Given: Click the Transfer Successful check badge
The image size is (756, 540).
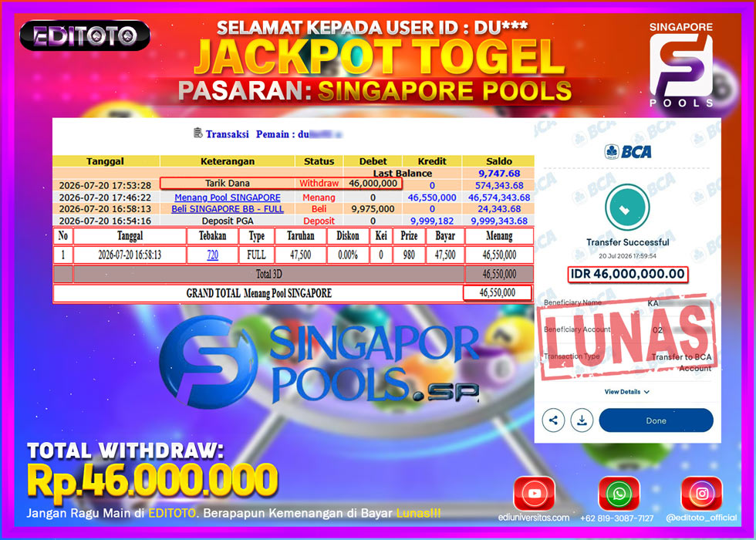Looking at the screenshot, I should [627, 208].
